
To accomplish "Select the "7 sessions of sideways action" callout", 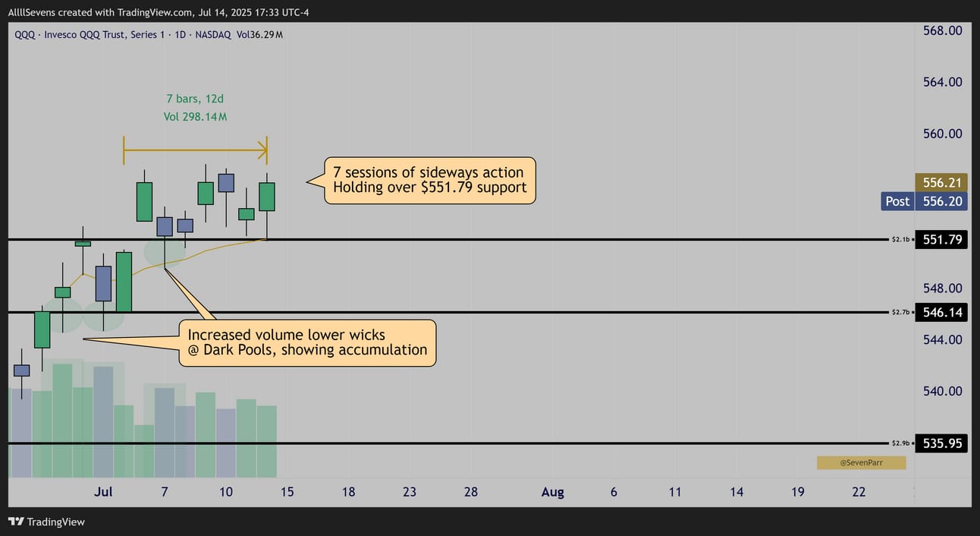I will tap(430, 180).
